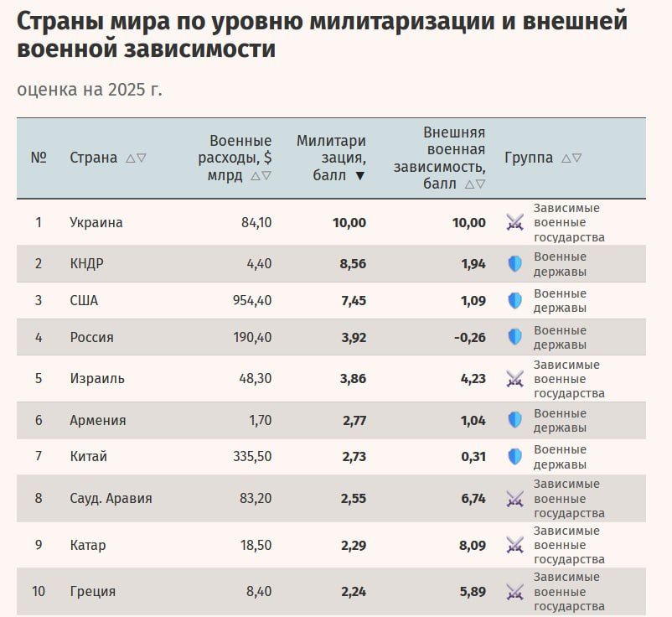Sort table by Страна column arrows
The image size is (672, 617).
point(136,158)
